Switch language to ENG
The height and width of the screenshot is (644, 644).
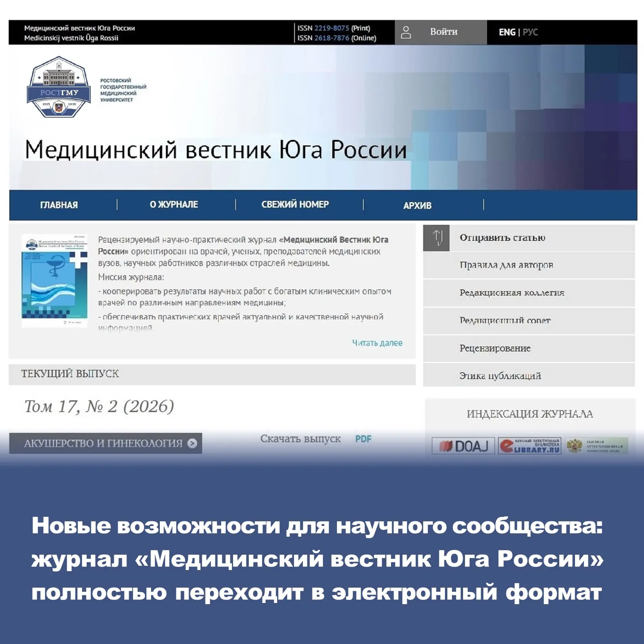(x=507, y=32)
